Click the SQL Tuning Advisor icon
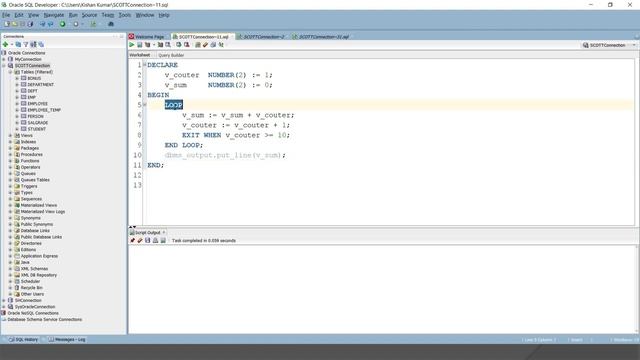 pyautogui.click(x=168, y=44)
